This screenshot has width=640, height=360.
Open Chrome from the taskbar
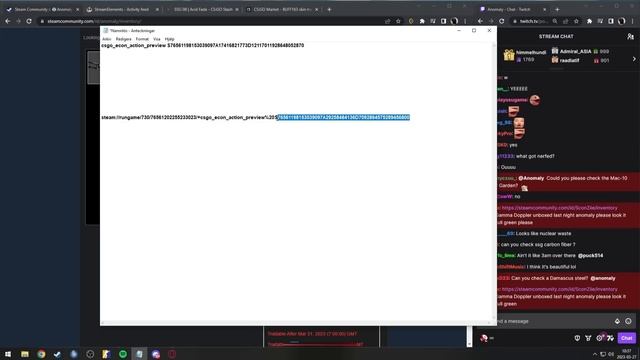point(41,354)
